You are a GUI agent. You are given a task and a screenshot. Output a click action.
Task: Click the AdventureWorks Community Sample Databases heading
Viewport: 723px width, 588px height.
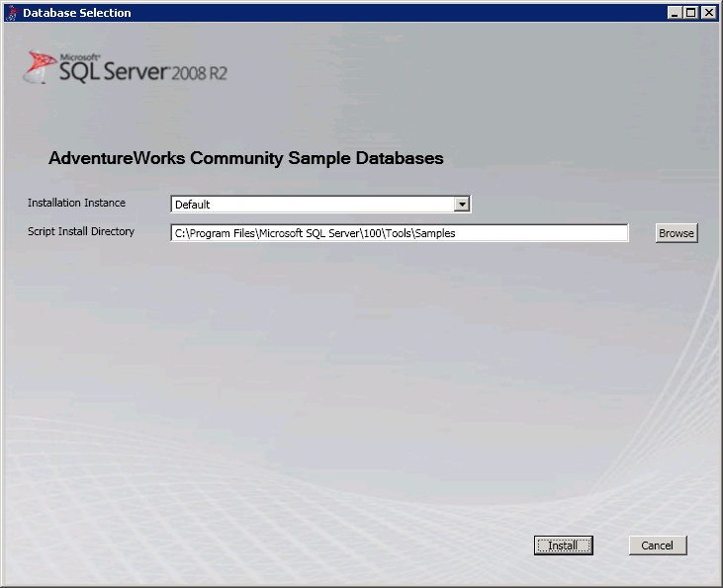click(245, 158)
